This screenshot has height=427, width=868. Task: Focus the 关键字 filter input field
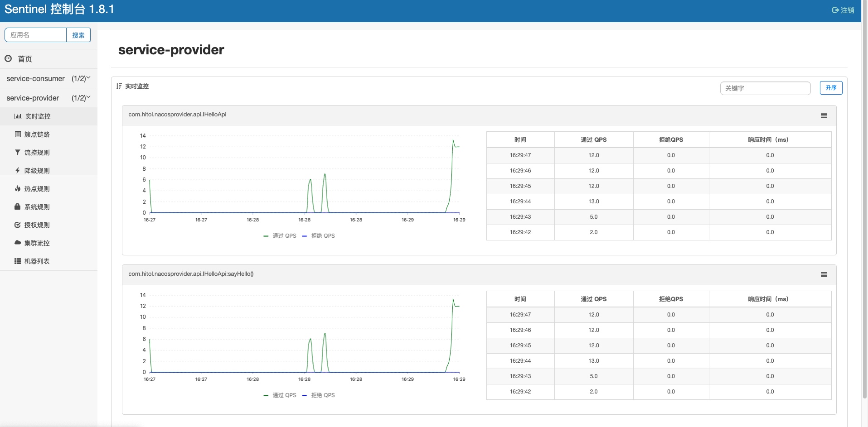[x=765, y=88]
